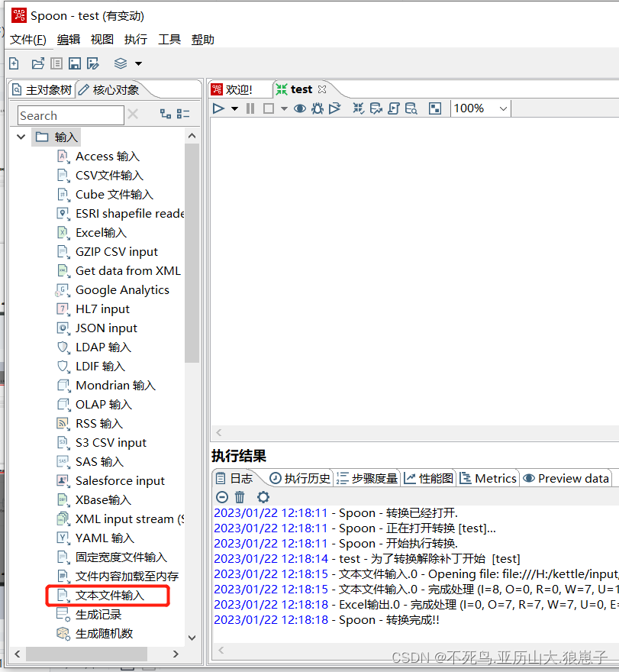The image size is (619, 672).
Task: Clear the log with trash icon
Action: point(240,497)
